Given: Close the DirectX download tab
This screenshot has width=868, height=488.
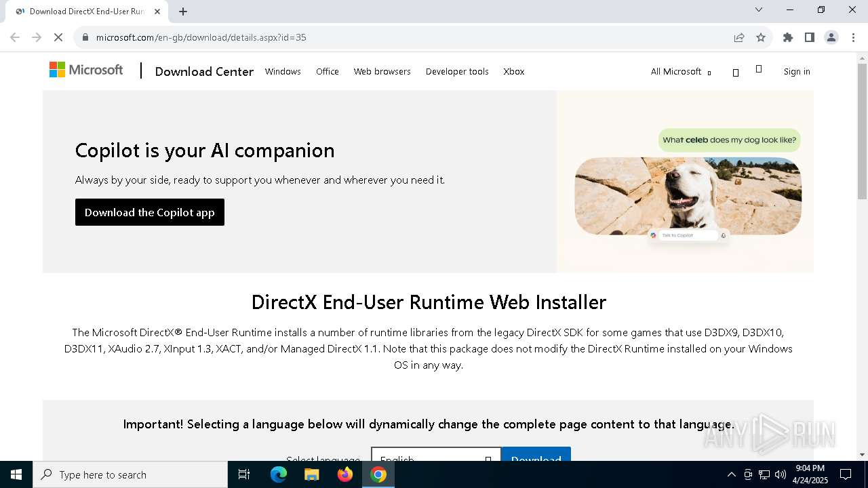Looking at the screenshot, I should [x=157, y=12].
